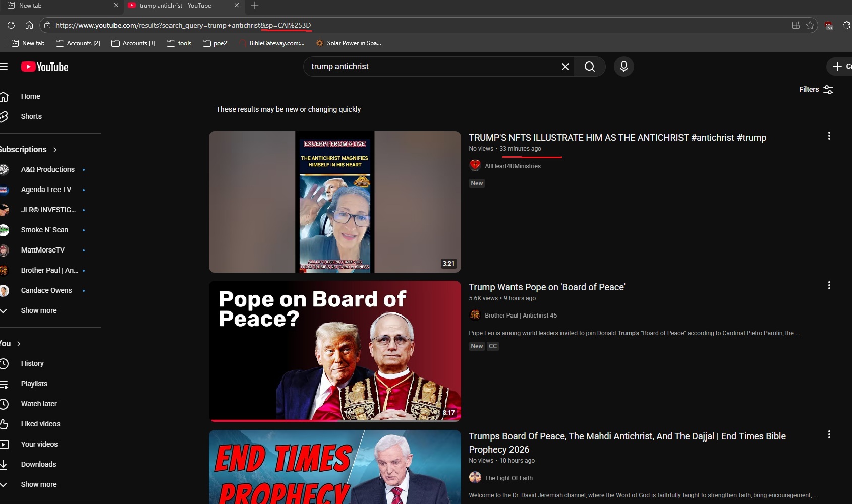Open the BibleGateway.com bookmark
Viewport: 852px width, 504px height.
click(272, 43)
